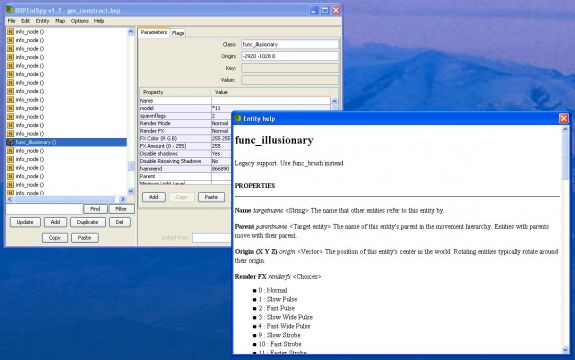Click Copy button under the entity list
Image resolution: width=575 pixels, height=360 pixels.
pyautogui.click(x=55, y=238)
